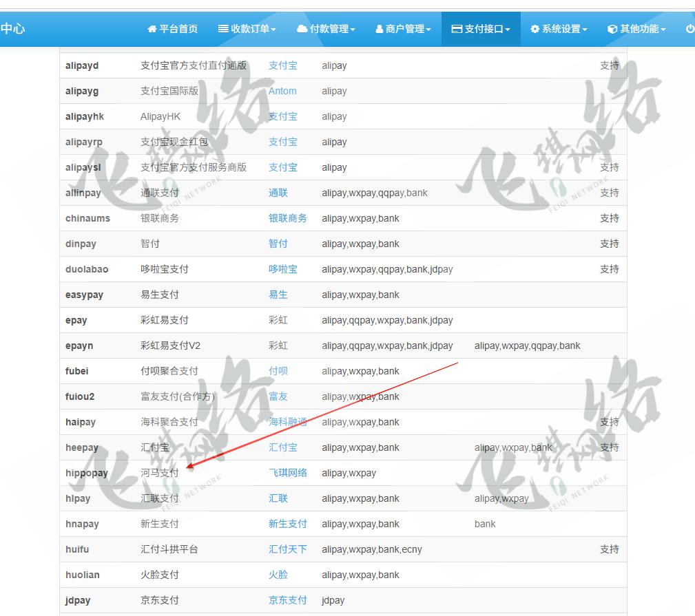Open the 支付宝 link in alipayrp row
695x616 pixels.
click(x=283, y=142)
